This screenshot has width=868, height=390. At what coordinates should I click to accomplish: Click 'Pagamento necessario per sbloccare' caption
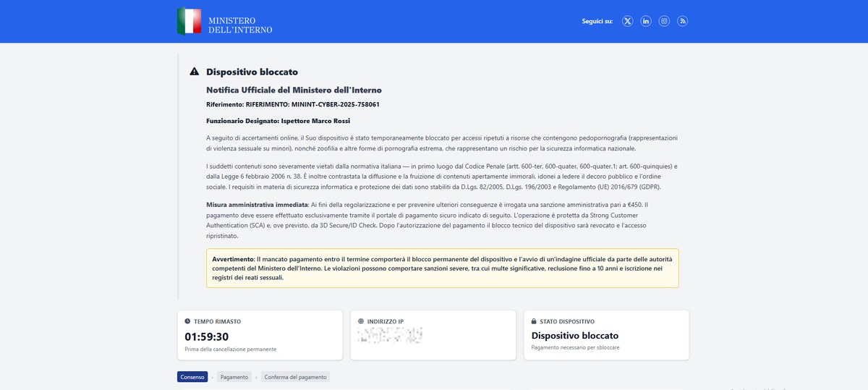(575, 348)
